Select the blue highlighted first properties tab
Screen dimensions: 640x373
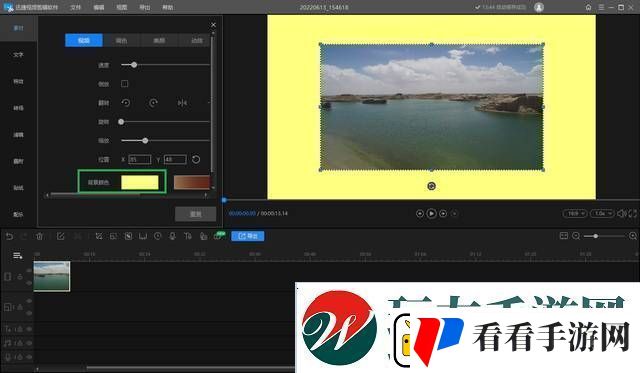tap(84, 40)
